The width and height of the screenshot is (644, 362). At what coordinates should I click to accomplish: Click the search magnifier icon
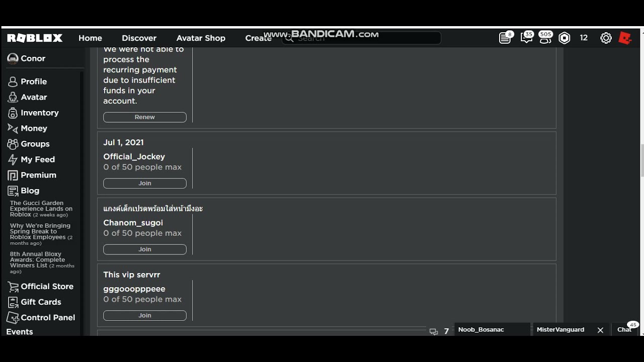[289, 38]
